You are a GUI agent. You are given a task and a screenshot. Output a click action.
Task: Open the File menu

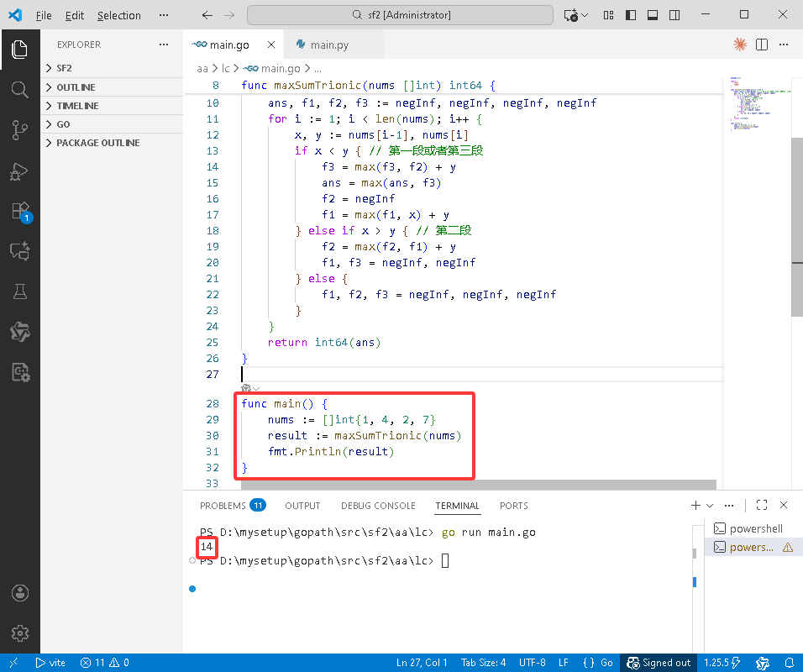pos(44,15)
